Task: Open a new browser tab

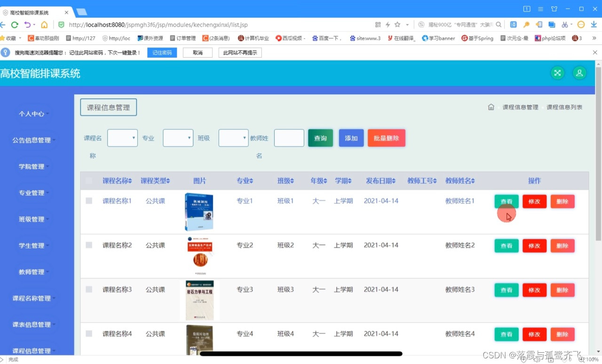Action: 81,12
